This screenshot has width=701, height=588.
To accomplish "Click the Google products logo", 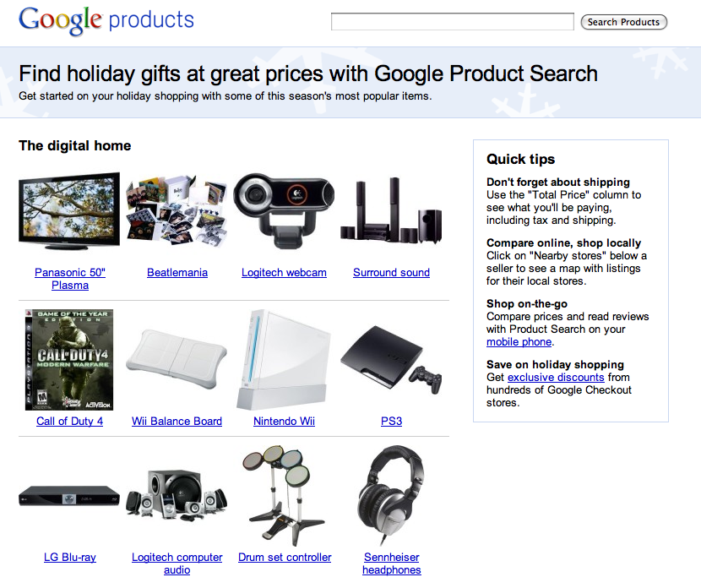I will 106,21.
